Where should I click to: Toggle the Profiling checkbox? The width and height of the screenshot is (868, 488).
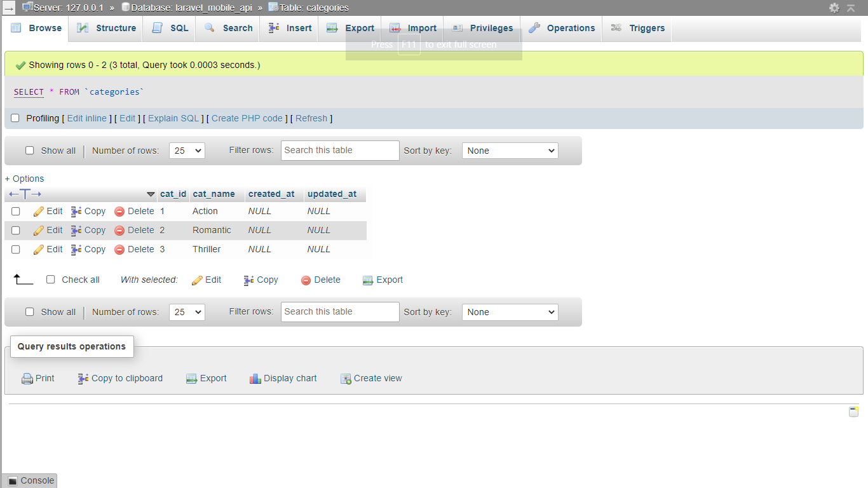tap(15, 118)
